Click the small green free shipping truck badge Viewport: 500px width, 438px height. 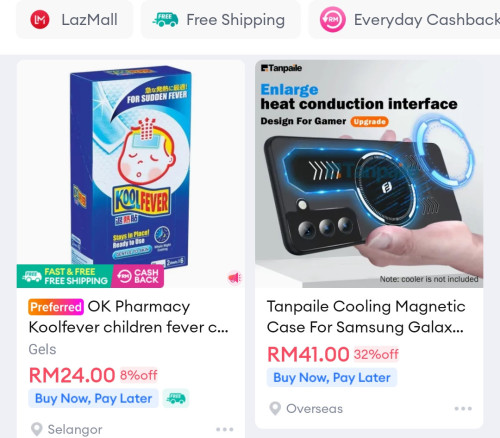pos(176,398)
